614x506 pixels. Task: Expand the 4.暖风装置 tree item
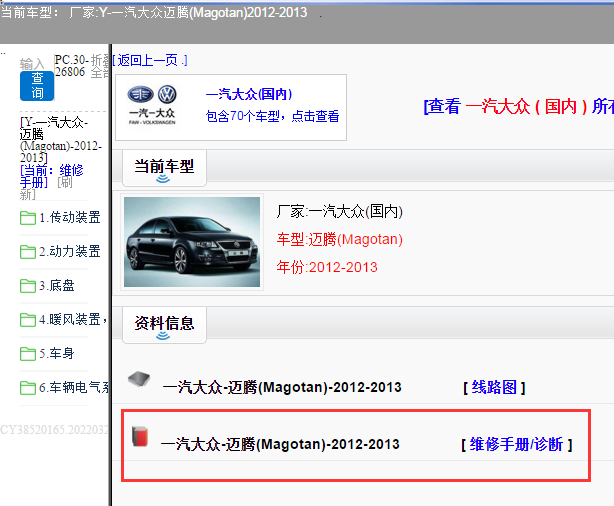73,320
